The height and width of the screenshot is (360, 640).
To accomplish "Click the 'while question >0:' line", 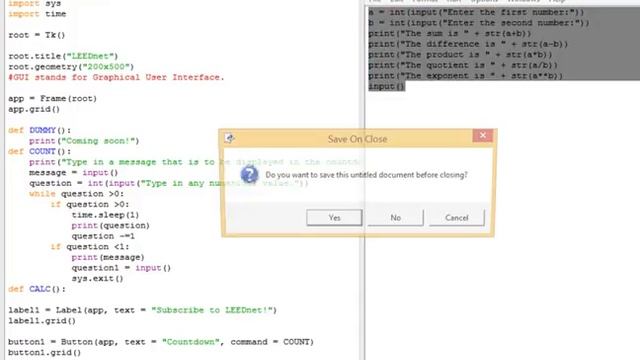I will 76,194.
